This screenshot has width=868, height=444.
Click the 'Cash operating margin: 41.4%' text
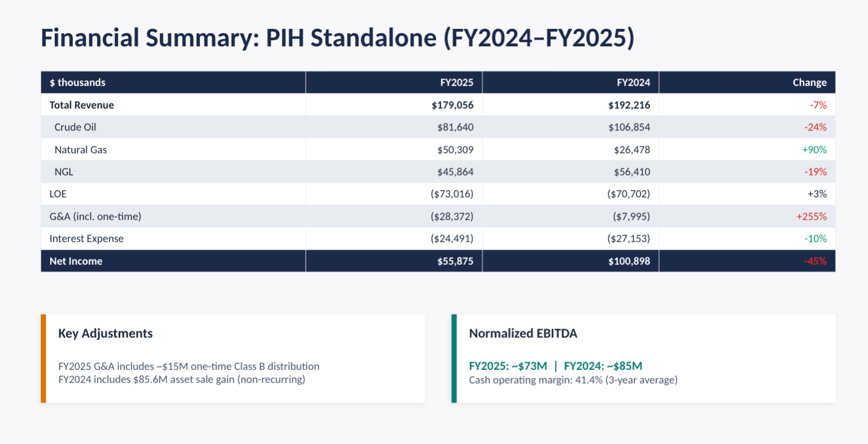(573, 380)
